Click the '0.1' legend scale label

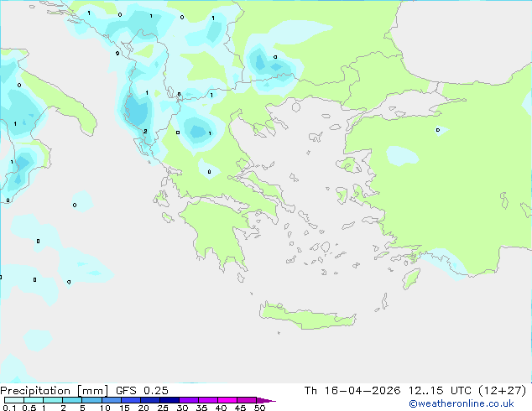[x=9, y=408]
